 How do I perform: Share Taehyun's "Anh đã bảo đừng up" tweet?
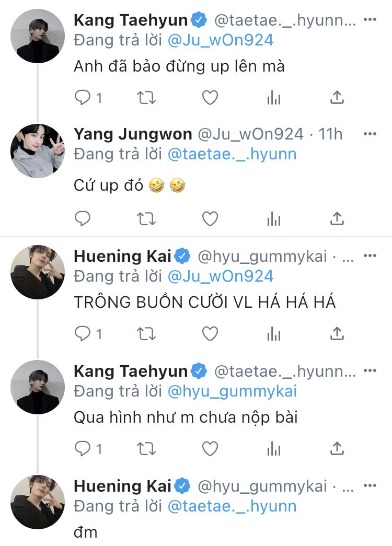click(338, 98)
